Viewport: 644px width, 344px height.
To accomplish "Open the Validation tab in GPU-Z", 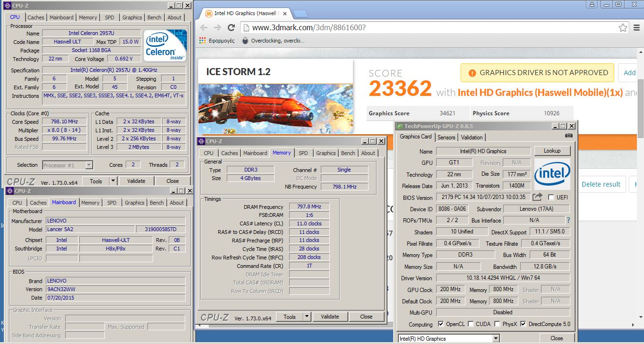I will [472, 138].
